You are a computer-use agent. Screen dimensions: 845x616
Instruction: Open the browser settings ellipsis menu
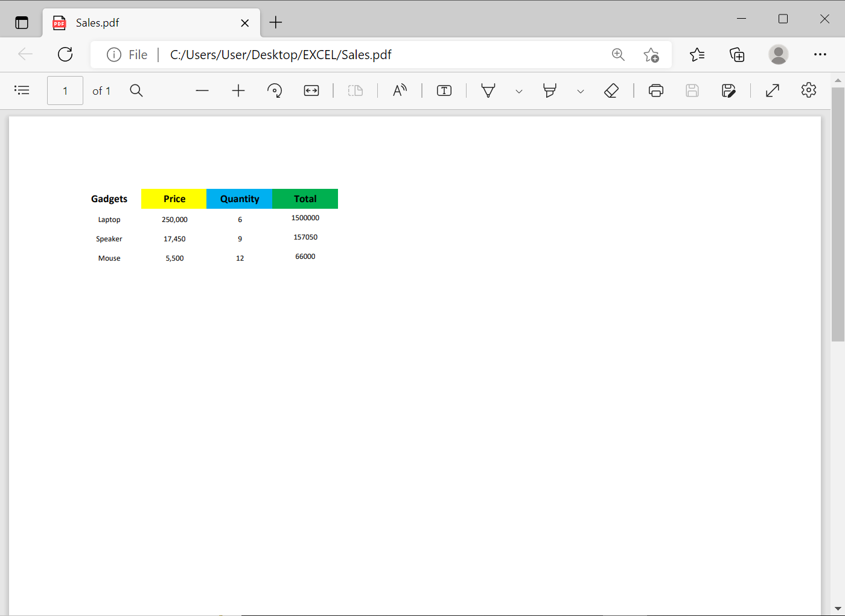[820, 54]
